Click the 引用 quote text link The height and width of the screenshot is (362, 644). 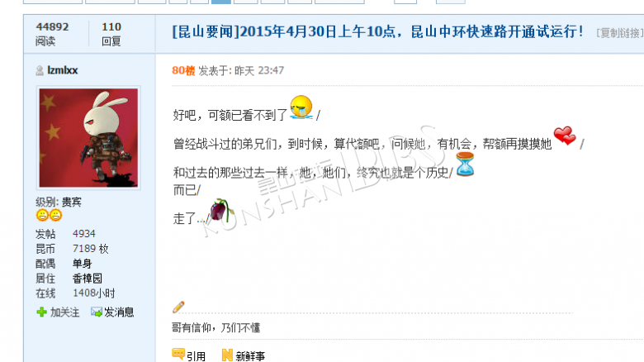coord(196,356)
